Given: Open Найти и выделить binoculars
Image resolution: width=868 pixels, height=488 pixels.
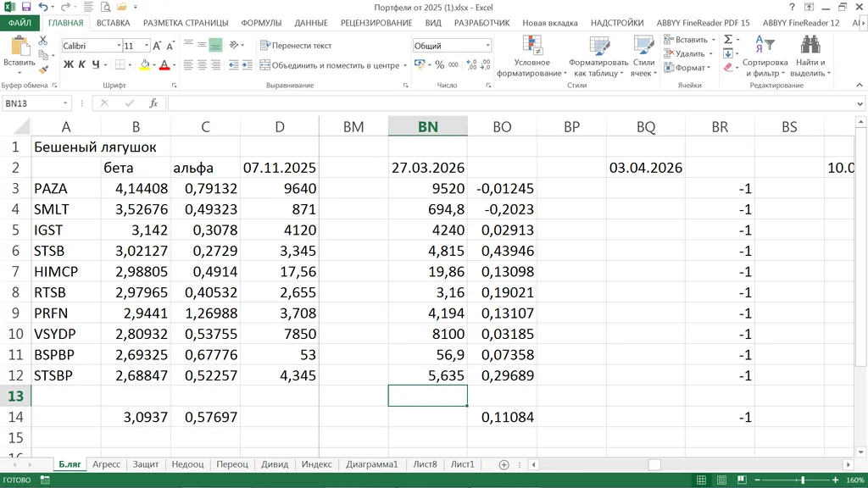Looking at the screenshot, I should (x=810, y=57).
